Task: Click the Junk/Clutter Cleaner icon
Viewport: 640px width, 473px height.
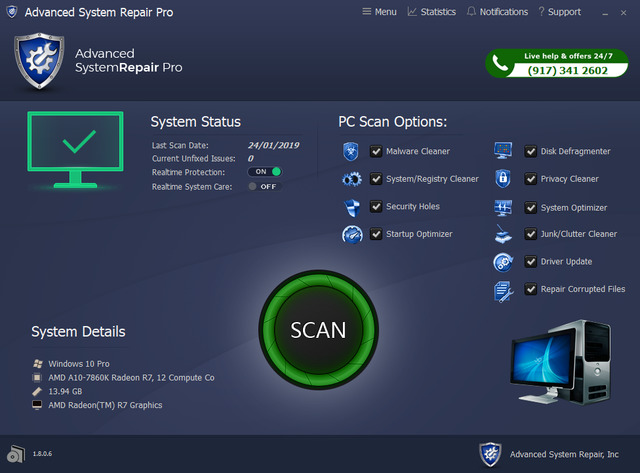Action: [x=503, y=235]
